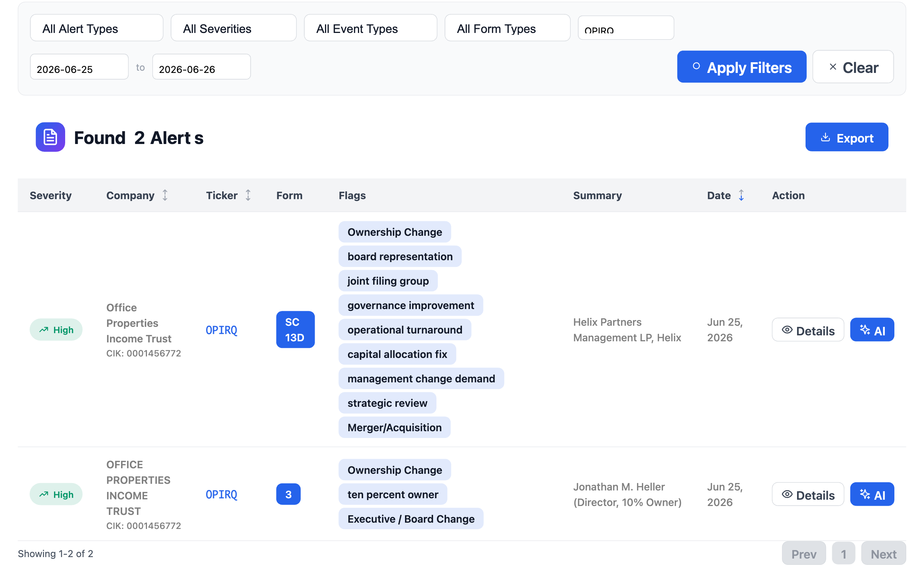Sort by Date column arrow icon
The image size is (924, 583).
(741, 195)
